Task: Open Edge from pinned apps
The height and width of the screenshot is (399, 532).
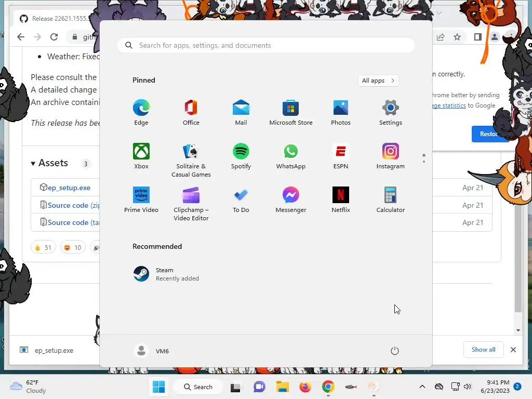Action: pyautogui.click(x=141, y=113)
